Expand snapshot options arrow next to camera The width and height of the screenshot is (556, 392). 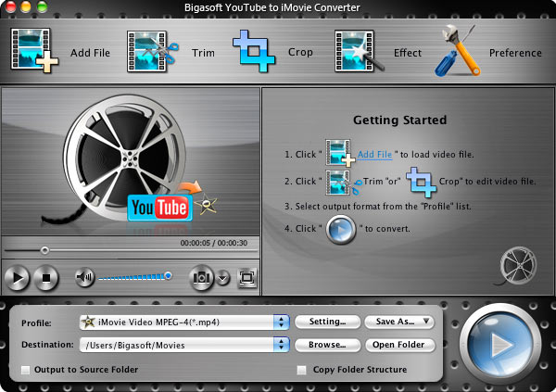coord(223,278)
